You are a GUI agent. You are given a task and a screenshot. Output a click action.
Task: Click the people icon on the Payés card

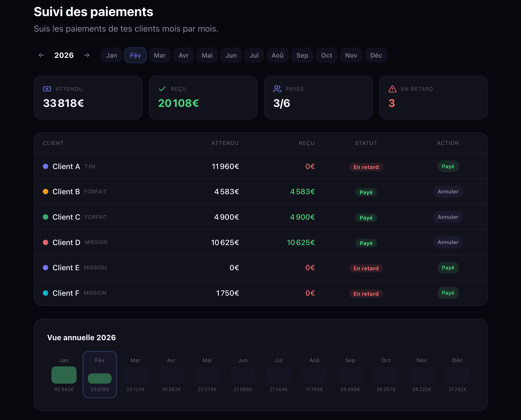tap(277, 89)
